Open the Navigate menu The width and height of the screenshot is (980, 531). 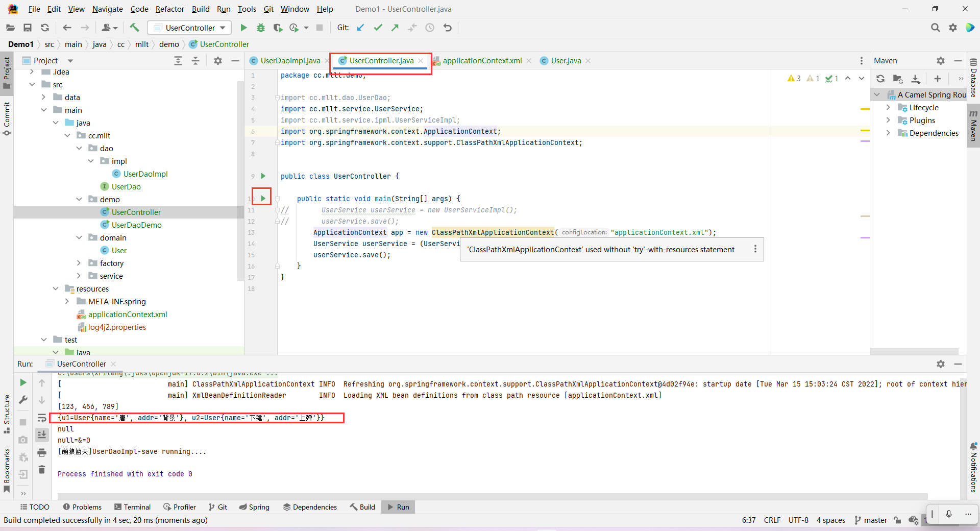(108, 9)
